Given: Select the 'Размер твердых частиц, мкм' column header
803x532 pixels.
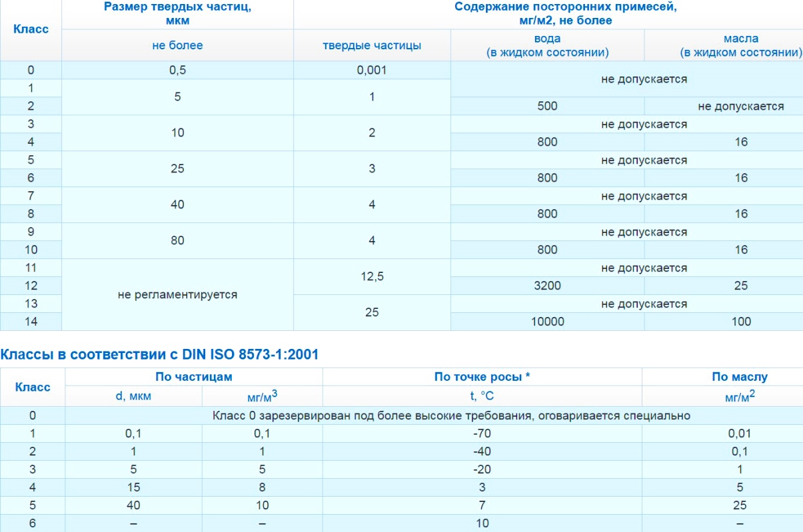Looking at the screenshot, I should [177, 13].
